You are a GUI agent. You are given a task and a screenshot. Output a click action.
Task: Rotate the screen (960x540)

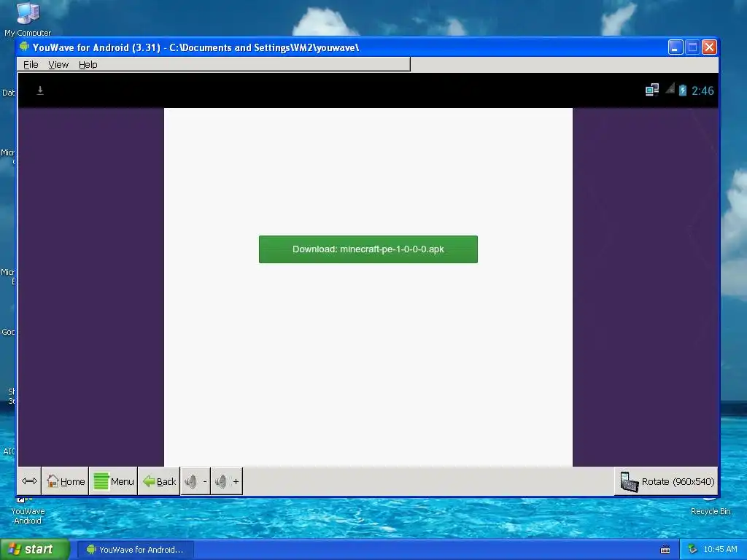click(667, 481)
